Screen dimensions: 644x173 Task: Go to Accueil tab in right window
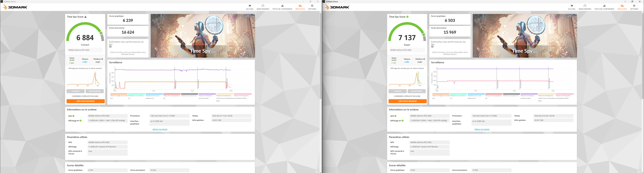pyautogui.click(x=572, y=7)
